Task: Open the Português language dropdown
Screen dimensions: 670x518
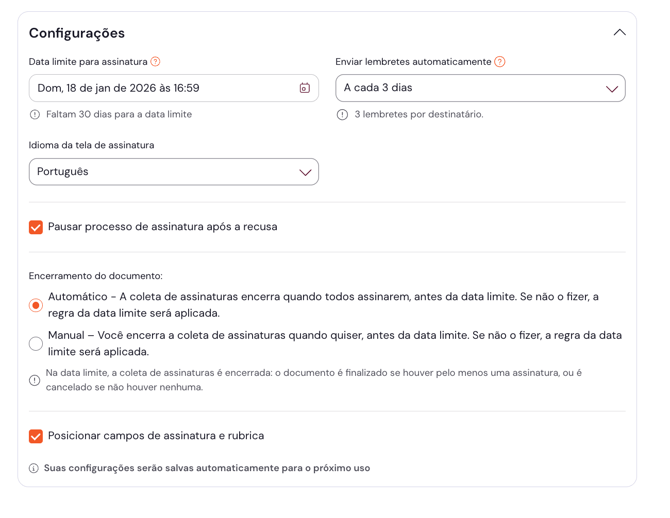Action: click(174, 172)
